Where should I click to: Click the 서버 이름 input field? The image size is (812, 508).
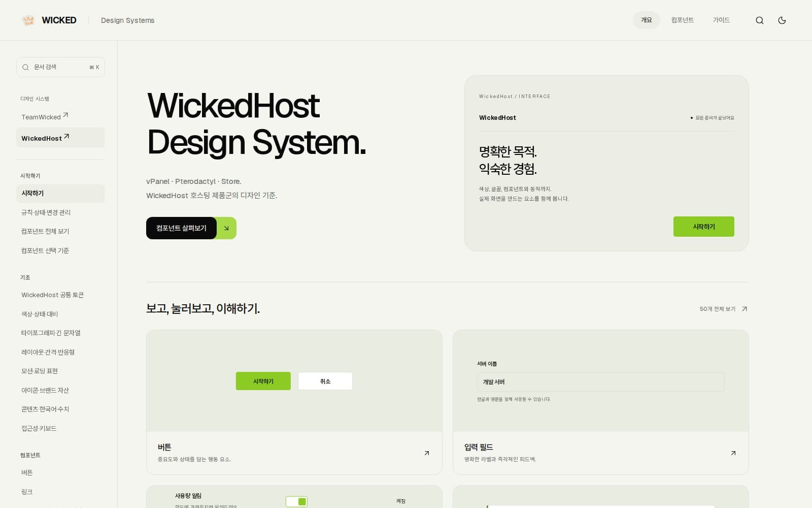600,382
